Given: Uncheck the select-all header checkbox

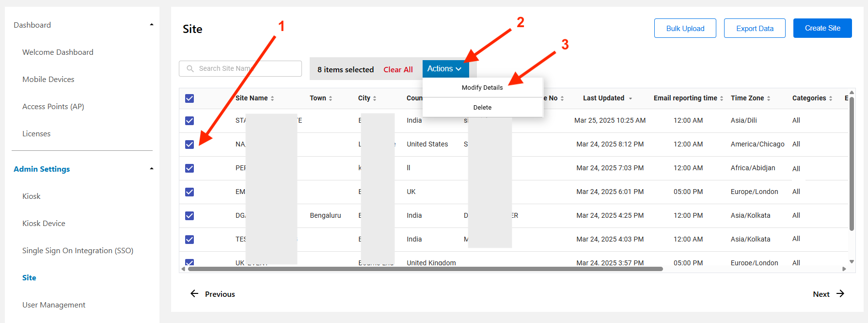Looking at the screenshot, I should pyautogui.click(x=189, y=98).
